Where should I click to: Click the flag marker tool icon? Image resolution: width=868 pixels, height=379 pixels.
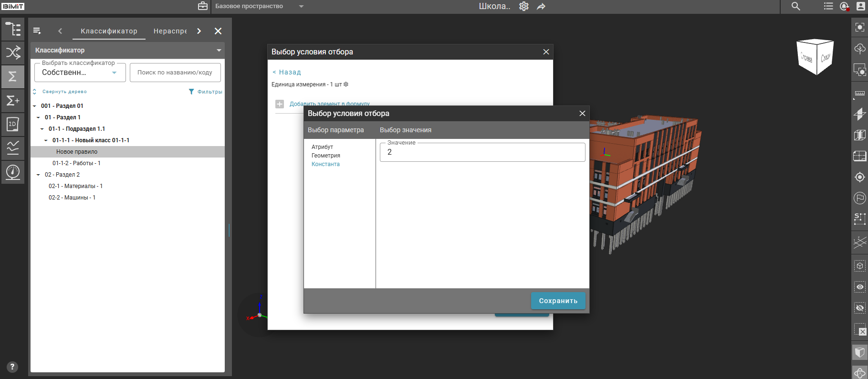859,198
